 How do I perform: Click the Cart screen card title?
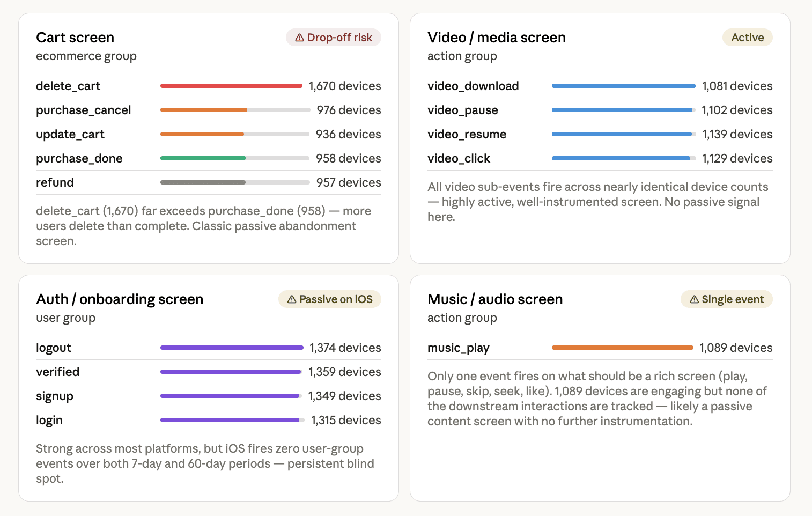[x=75, y=38]
